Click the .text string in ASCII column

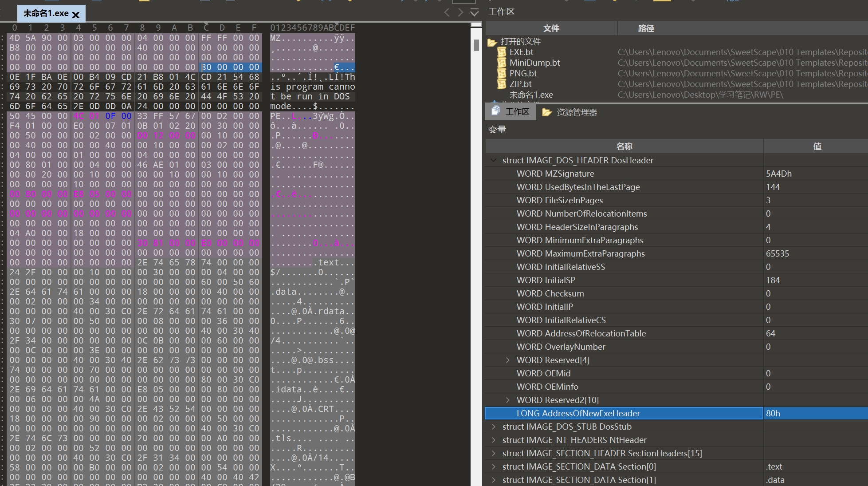click(x=326, y=262)
